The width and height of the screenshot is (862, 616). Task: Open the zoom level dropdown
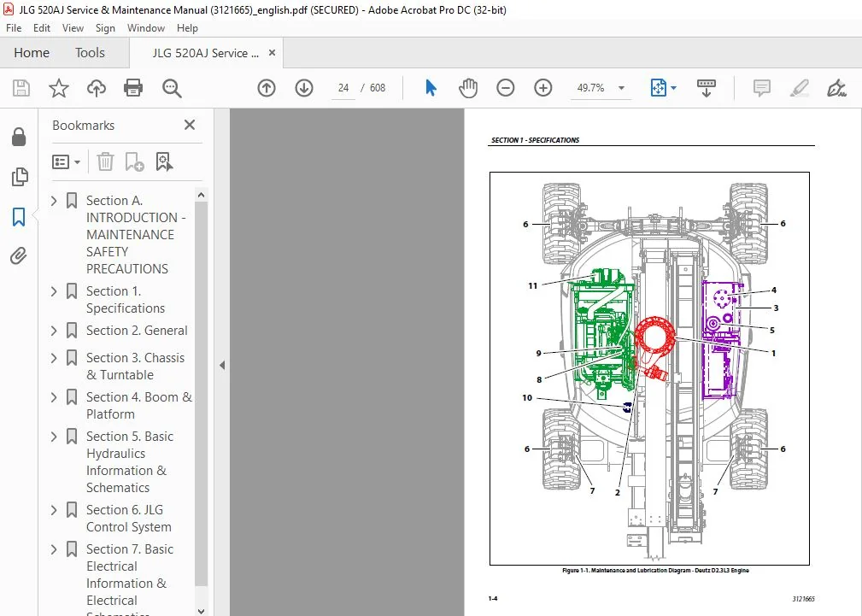pyautogui.click(x=621, y=88)
